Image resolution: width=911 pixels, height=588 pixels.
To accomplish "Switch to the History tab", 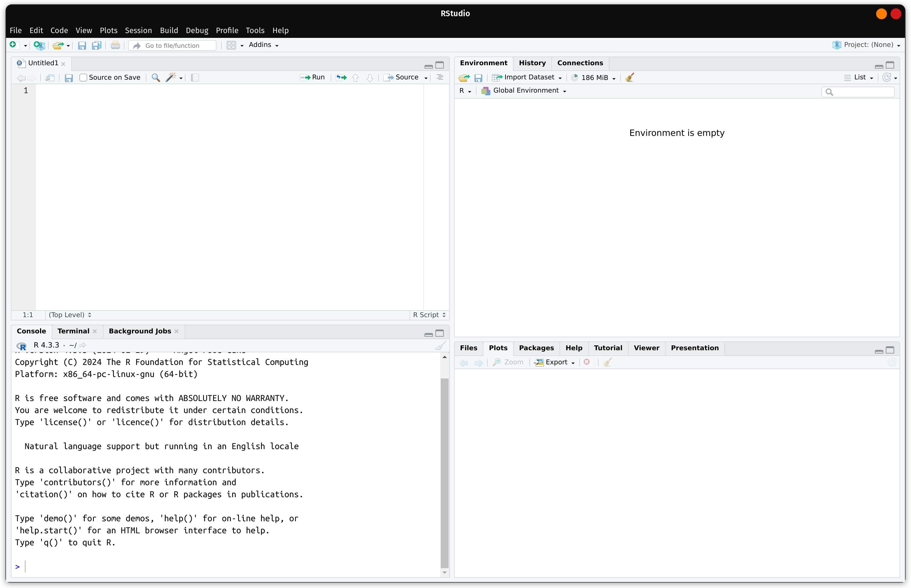I will coord(532,63).
